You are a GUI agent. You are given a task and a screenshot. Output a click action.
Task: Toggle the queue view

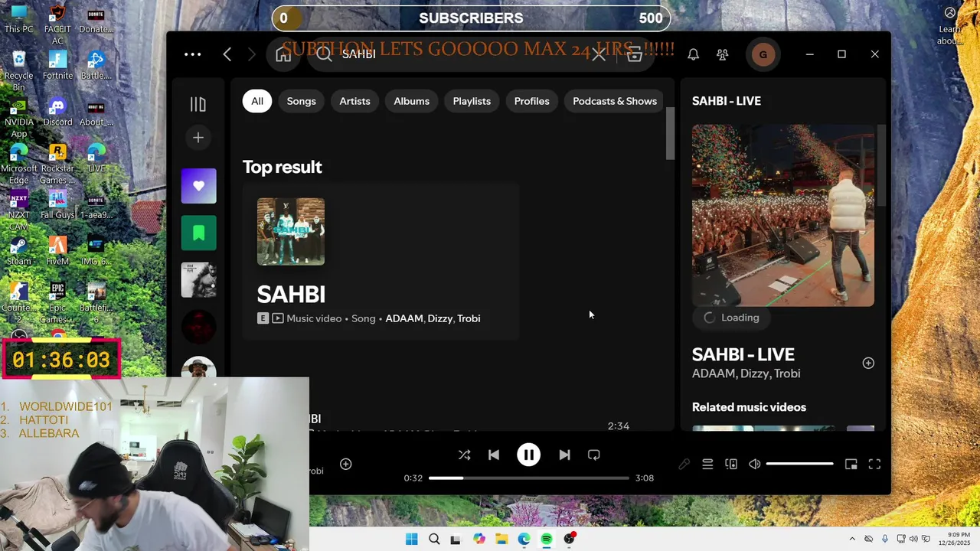pos(707,464)
